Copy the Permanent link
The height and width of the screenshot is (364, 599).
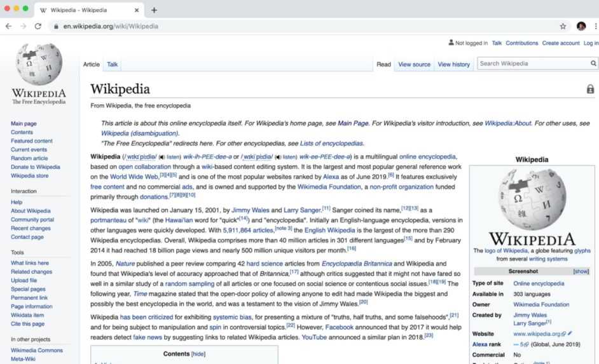click(29, 297)
